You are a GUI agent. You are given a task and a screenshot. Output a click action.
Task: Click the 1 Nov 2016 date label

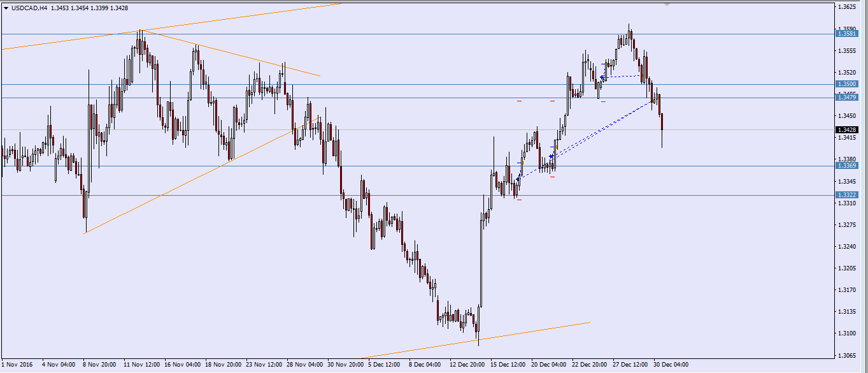(17, 365)
